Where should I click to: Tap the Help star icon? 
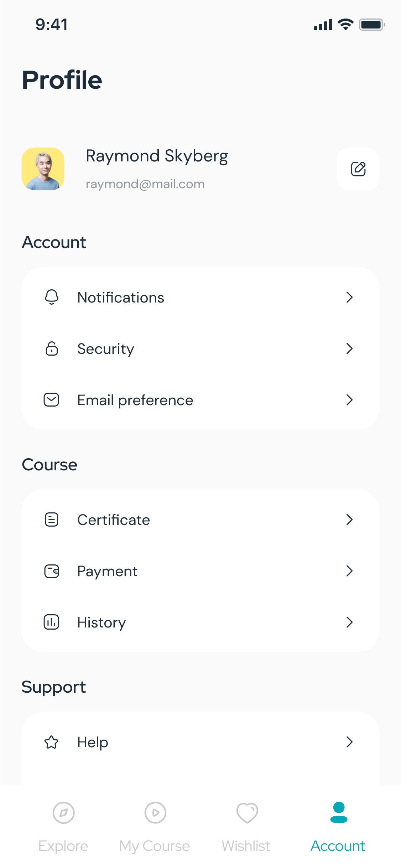(52, 742)
